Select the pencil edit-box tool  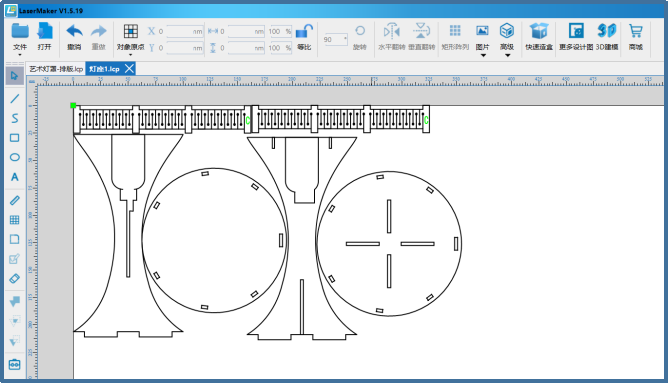pyautogui.click(x=14, y=259)
